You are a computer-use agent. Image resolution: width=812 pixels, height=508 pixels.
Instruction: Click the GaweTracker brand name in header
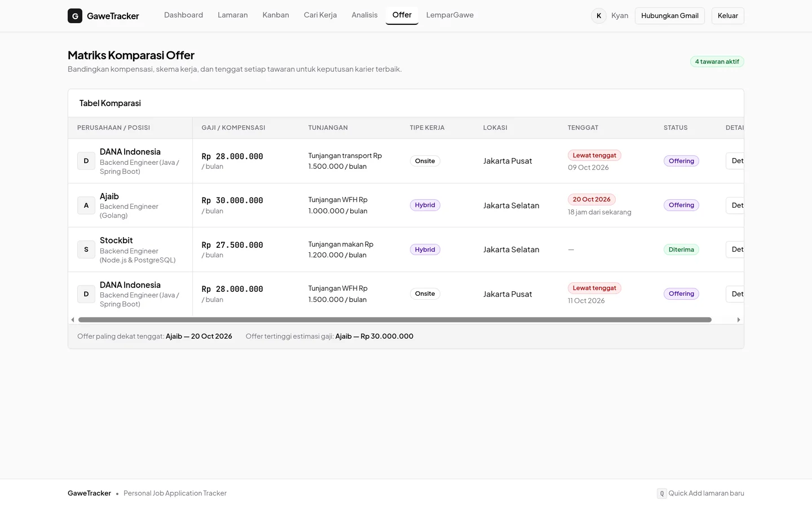coord(113,16)
